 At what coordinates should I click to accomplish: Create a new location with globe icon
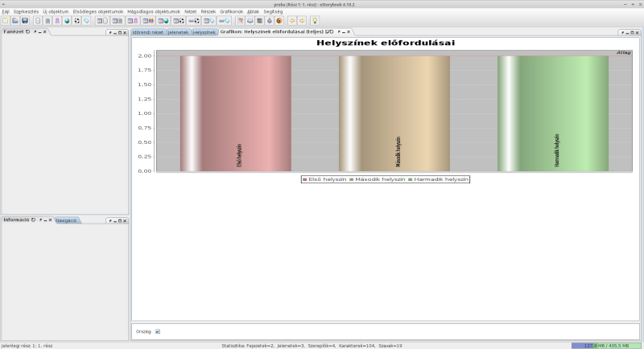67,20
